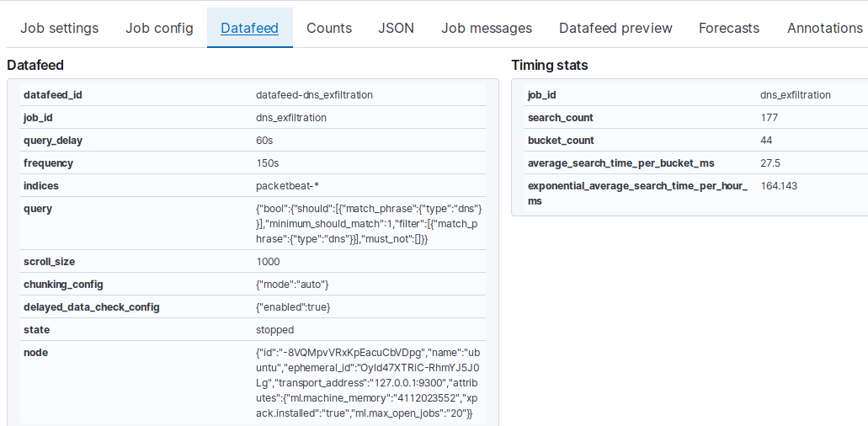Click the Timing stats heading
The height and width of the screenshot is (426, 868).
tap(549, 65)
